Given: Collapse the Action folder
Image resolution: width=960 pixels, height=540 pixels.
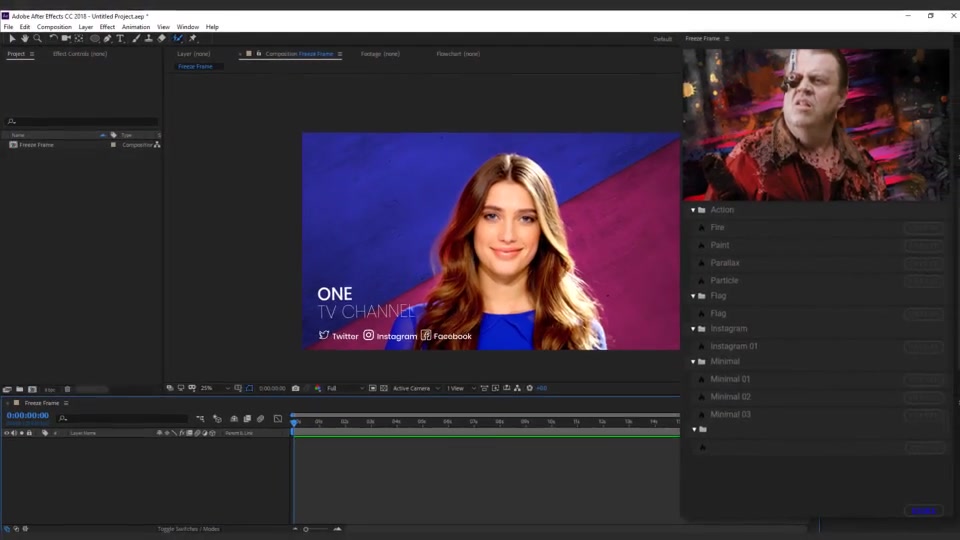Looking at the screenshot, I should click(693, 210).
